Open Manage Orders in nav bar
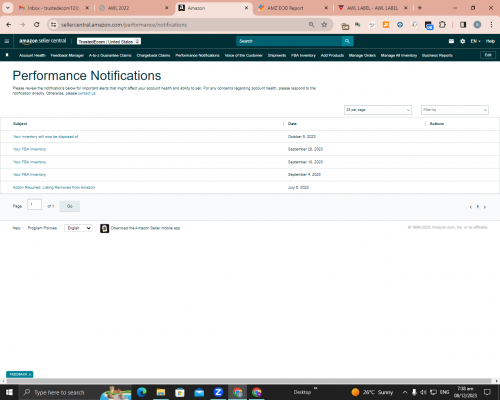The height and width of the screenshot is (400, 500). click(362, 55)
